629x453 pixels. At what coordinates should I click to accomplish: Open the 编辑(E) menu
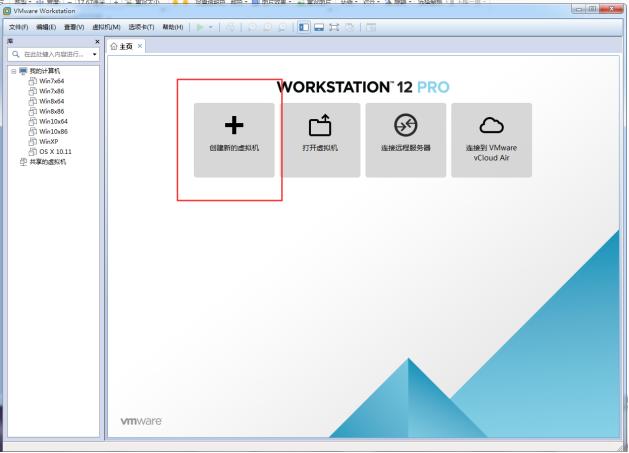[46, 27]
